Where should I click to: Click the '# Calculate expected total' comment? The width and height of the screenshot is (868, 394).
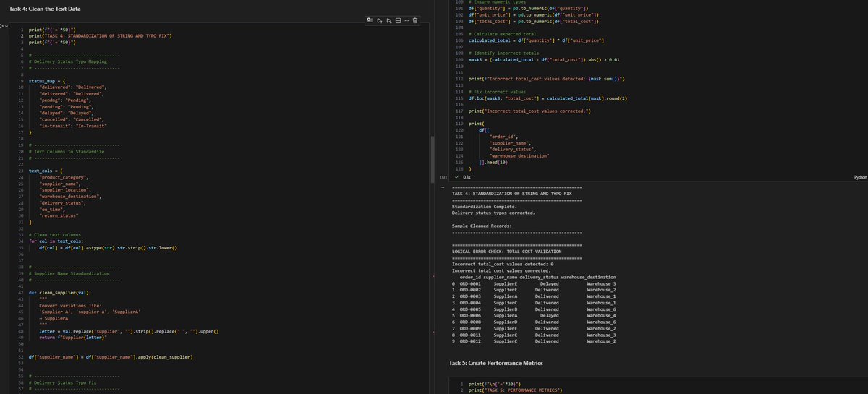click(503, 34)
